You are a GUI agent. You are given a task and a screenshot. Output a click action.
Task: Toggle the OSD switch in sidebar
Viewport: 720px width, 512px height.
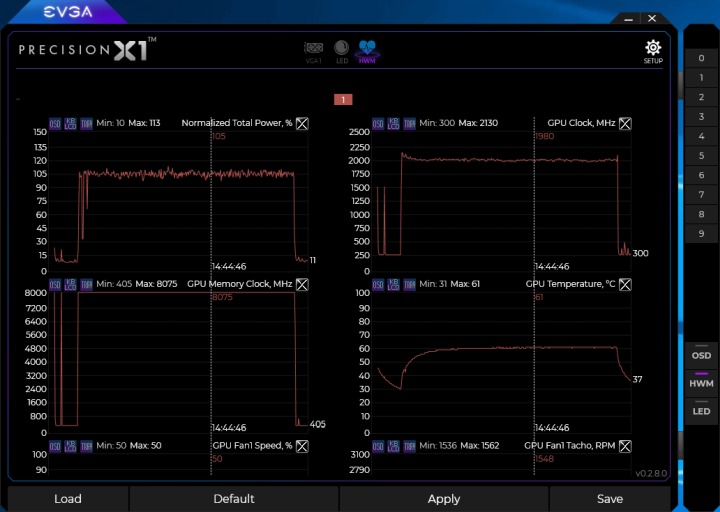click(x=701, y=353)
